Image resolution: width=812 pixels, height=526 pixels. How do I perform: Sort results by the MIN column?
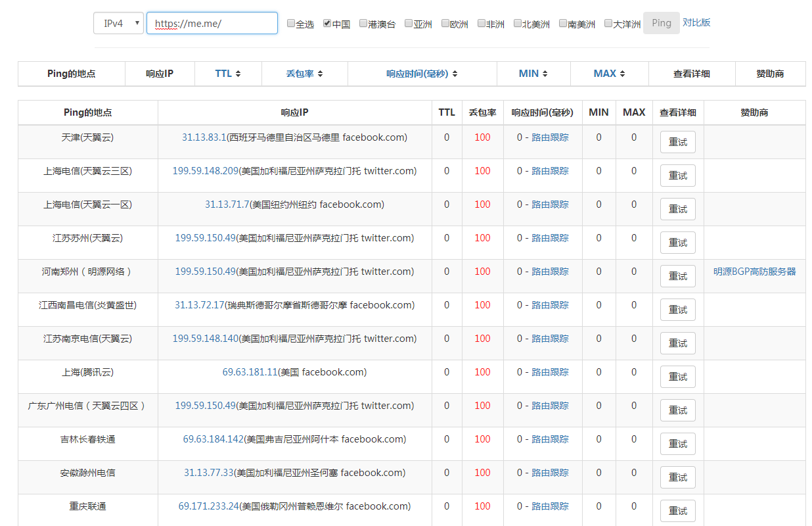click(x=533, y=74)
